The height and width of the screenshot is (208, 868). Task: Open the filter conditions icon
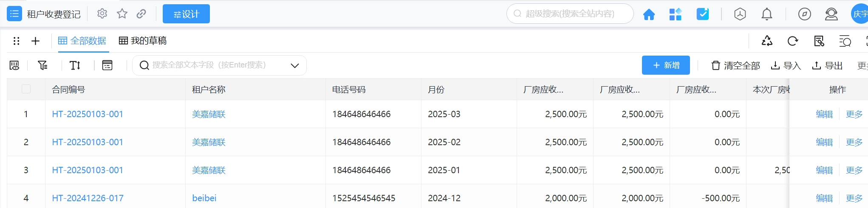tap(42, 65)
